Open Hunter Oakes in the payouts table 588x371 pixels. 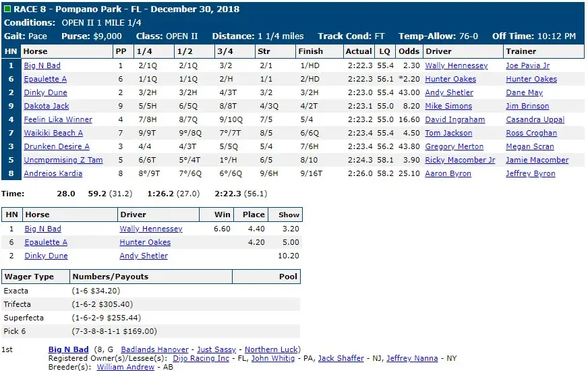145,242
